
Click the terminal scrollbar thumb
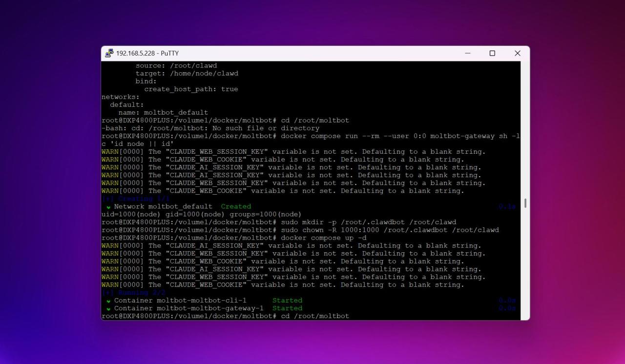tap(525, 203)
